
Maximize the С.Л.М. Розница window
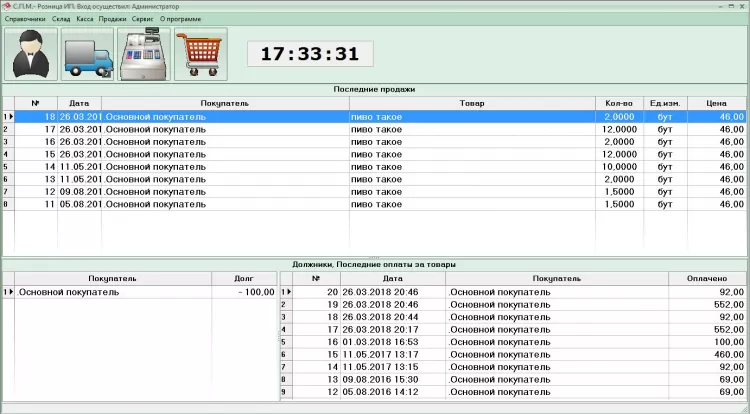[731, 6]
